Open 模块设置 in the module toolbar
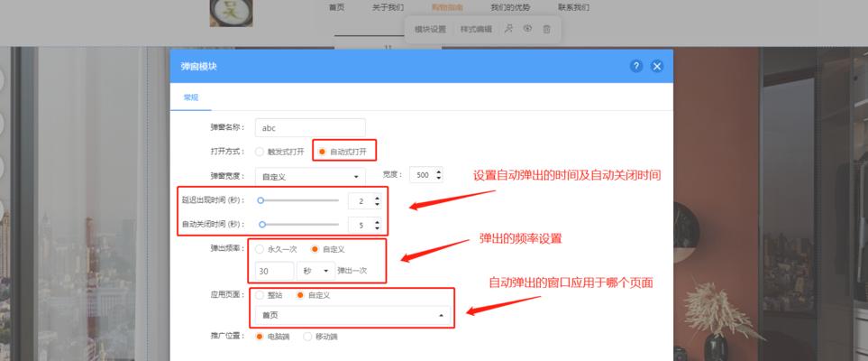 pyautogui.click(x=430, y=30)
